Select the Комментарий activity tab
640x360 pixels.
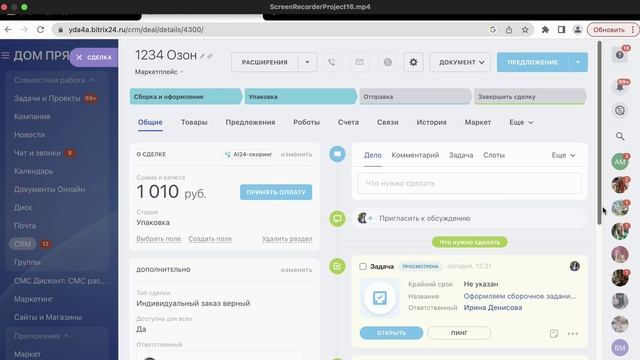click(415, 155)
